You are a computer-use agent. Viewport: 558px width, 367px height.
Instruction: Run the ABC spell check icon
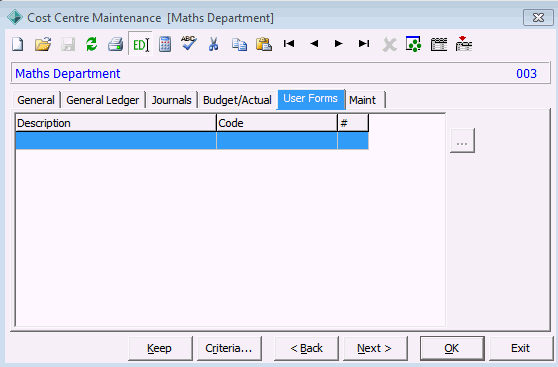pyautogui.click(x=189, y=44)
